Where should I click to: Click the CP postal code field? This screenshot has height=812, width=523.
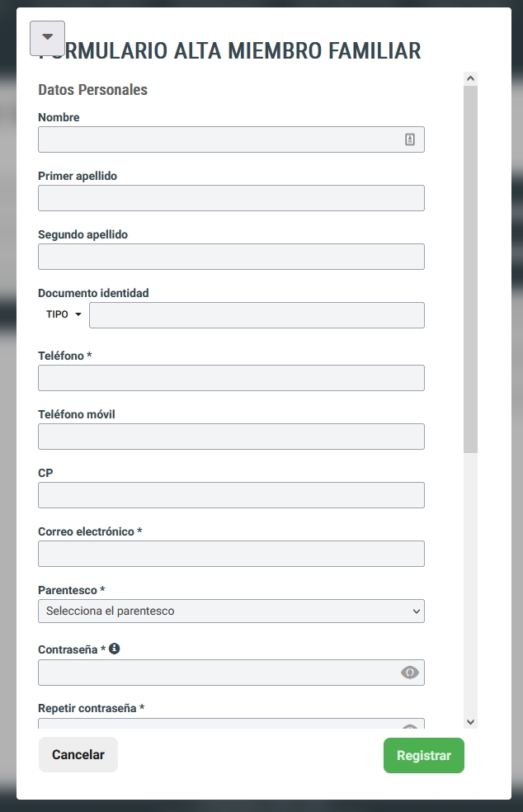[231, 495]
